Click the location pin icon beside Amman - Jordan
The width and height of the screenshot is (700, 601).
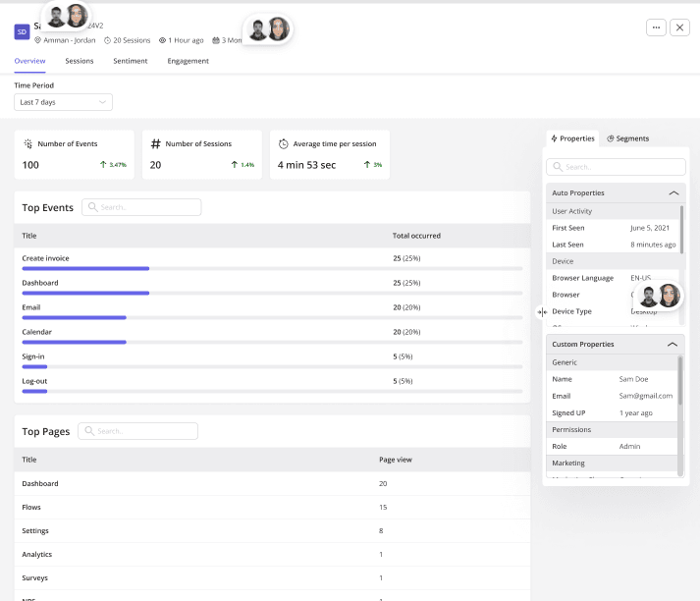[38, 40]
